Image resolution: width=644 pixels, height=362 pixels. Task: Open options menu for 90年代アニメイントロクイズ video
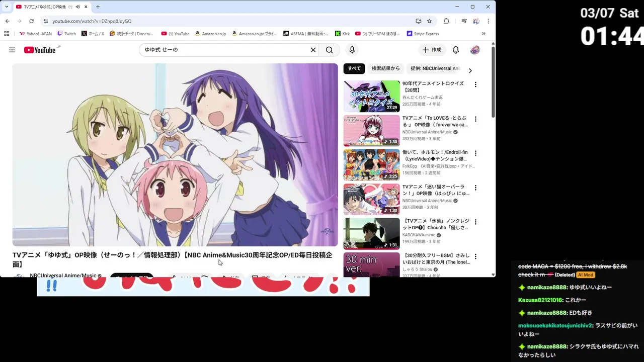(475, 84)
